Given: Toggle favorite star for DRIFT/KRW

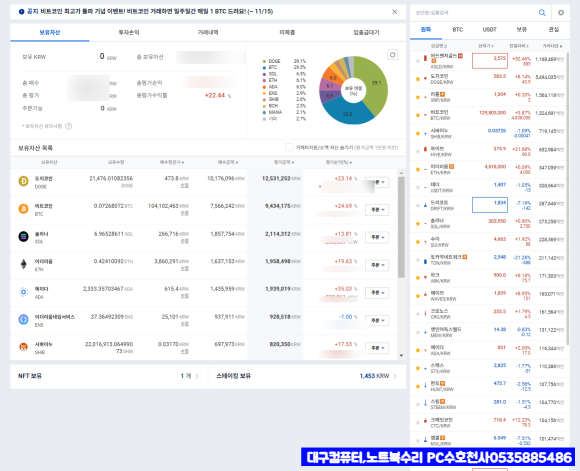Looking at the screenshot, I should [418, 205].
